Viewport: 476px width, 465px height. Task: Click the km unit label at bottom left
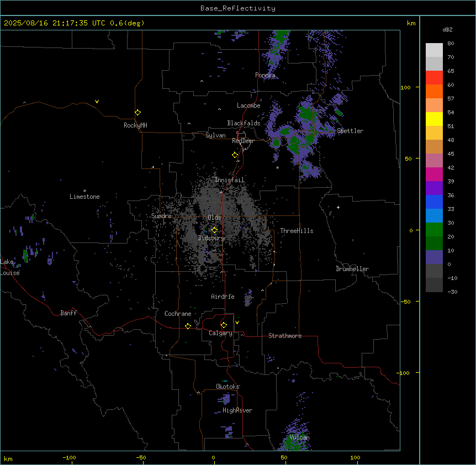8,458
